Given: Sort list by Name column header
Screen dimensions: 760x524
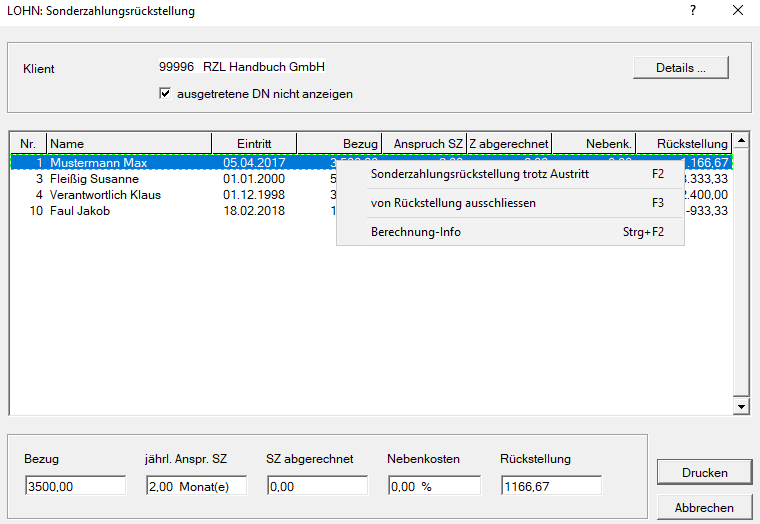Looking at the screenshot, I should (128, 144).
